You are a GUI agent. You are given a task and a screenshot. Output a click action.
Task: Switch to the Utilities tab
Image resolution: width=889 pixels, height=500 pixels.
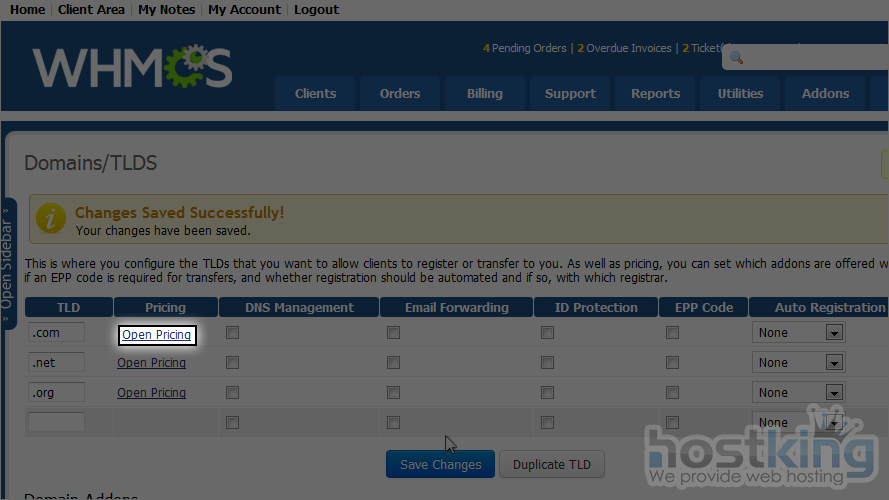[740, 93]
